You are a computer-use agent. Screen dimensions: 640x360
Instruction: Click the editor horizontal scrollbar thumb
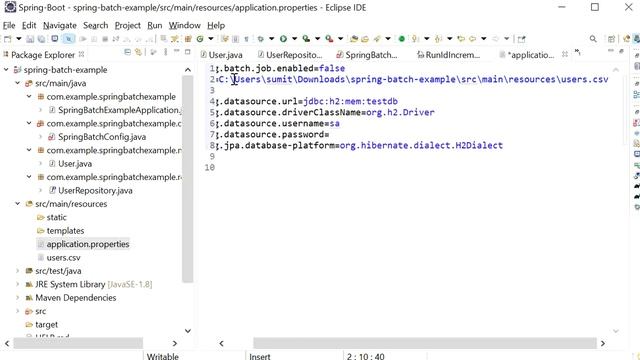pos(424,343)
